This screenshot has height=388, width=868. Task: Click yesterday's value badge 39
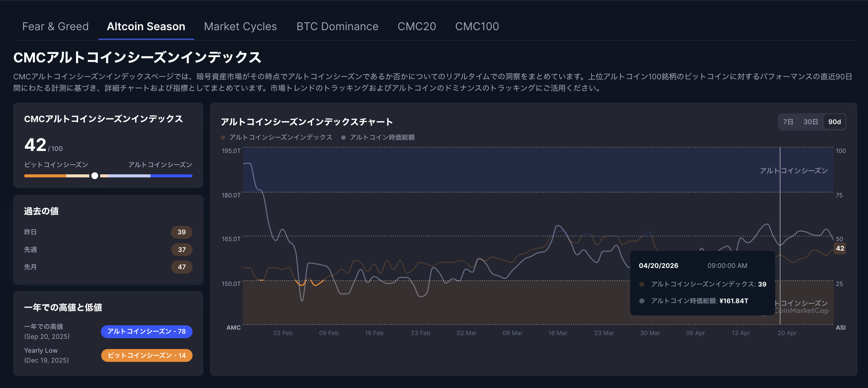click(x=182, y=232)
